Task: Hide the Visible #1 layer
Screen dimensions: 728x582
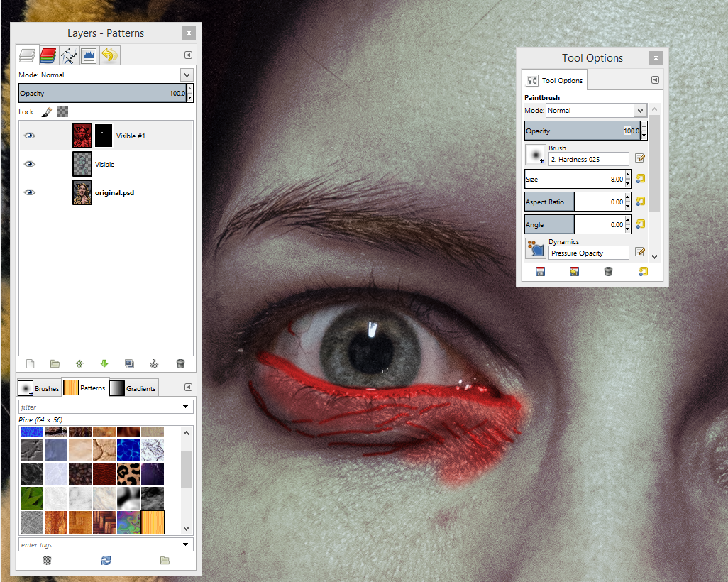Action: (x=29, y=135)
